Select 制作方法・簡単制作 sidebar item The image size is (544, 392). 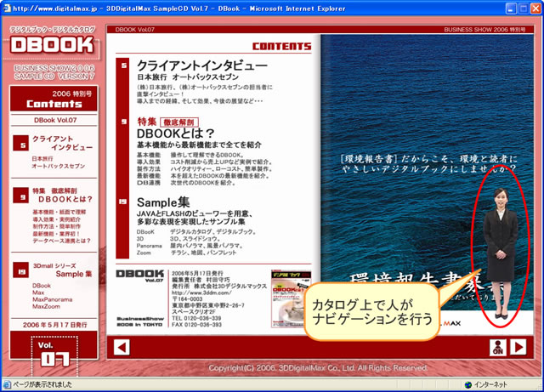click(x=57, y=226)
